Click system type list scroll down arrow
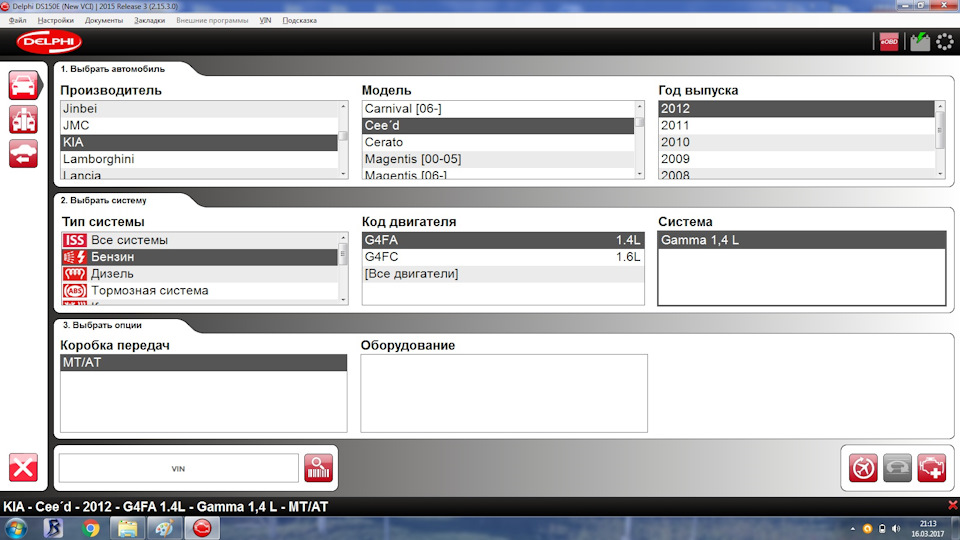 (343, 299)
